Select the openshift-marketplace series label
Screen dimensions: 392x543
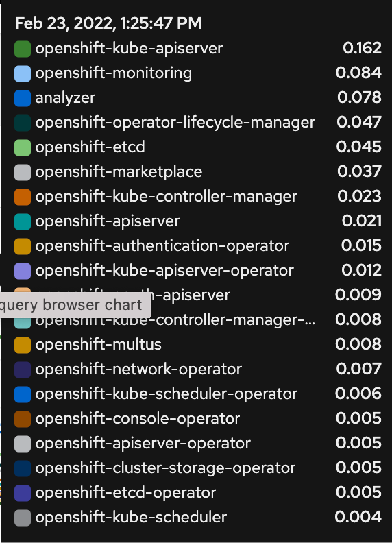[119, 172]
